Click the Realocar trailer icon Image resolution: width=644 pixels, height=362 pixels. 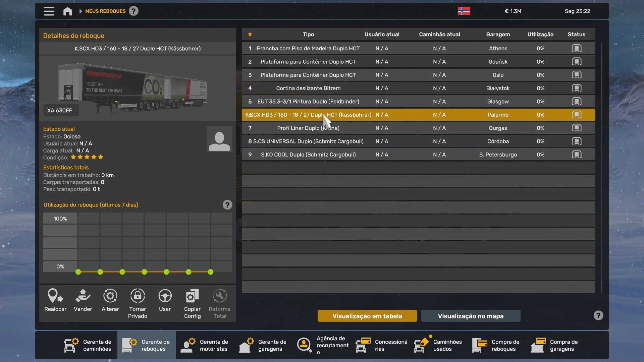55,296
